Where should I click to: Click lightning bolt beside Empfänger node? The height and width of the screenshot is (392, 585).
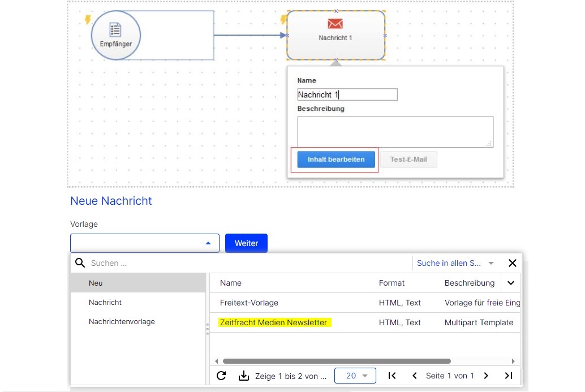click(x=88, y=19)
